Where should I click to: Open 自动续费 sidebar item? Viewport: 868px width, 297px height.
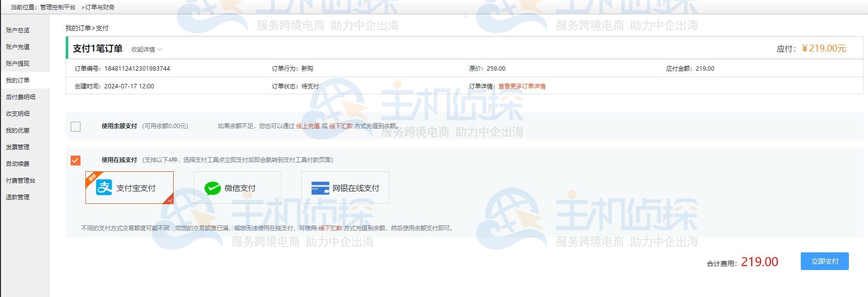18,163
